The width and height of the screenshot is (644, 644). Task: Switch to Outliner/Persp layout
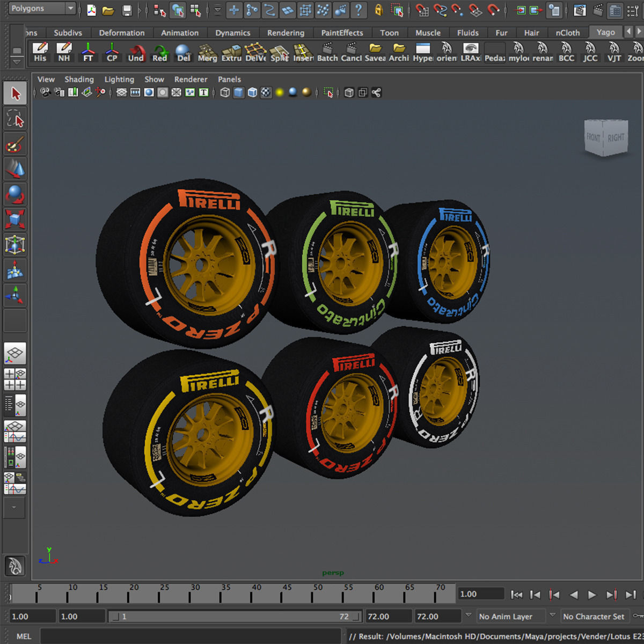(x=15, y=406)
